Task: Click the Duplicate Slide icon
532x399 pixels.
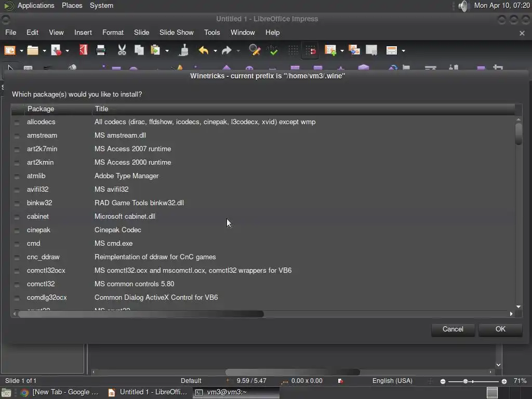Action: coord(354,50)
